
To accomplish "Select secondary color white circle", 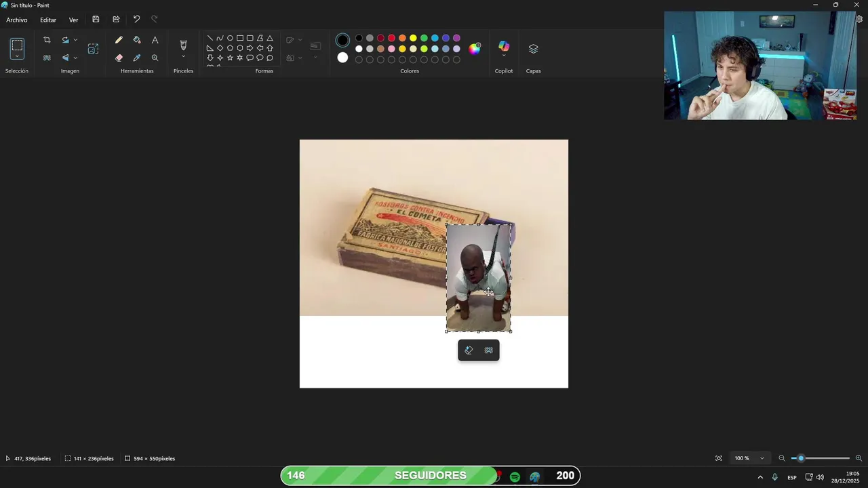I will tap(342, 58).
